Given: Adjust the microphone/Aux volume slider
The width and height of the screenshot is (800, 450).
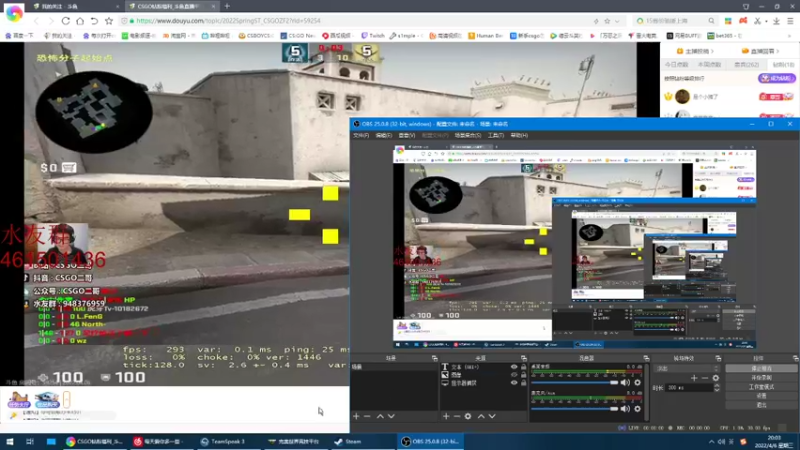Looking at the screenshot, I should point(574,409).
